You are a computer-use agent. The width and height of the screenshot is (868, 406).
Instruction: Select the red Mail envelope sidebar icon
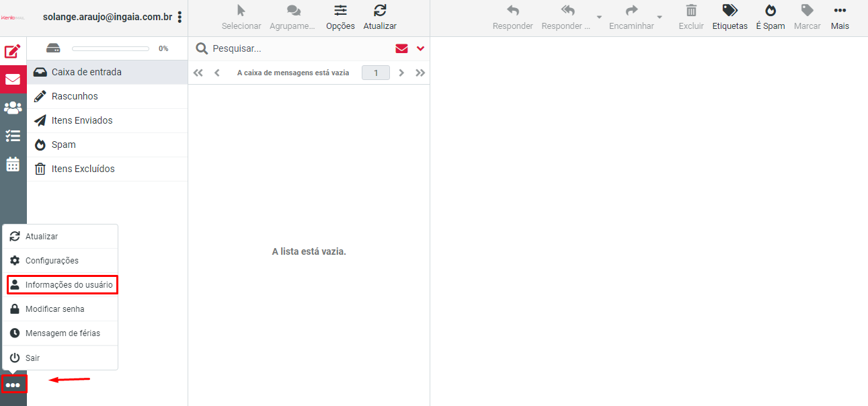pyautogui.click(x=13, y=79)
